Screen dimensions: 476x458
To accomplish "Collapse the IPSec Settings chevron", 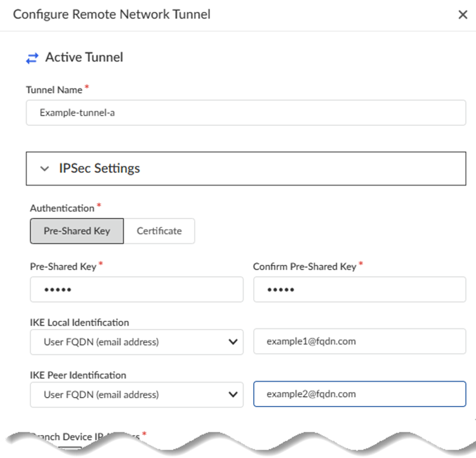I will pyautogui.click(x=44, y=169).
